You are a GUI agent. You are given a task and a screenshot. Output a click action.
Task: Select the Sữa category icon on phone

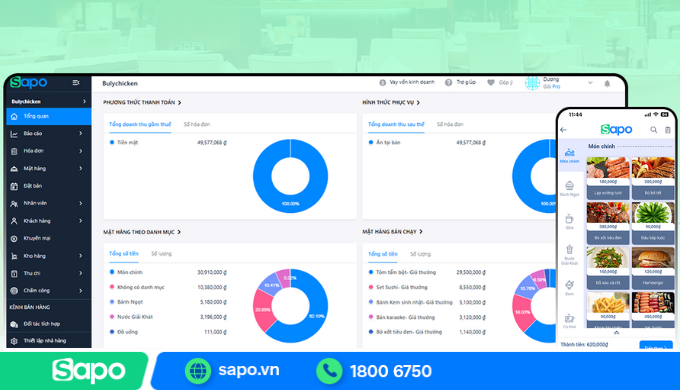[x=569, y=219]
